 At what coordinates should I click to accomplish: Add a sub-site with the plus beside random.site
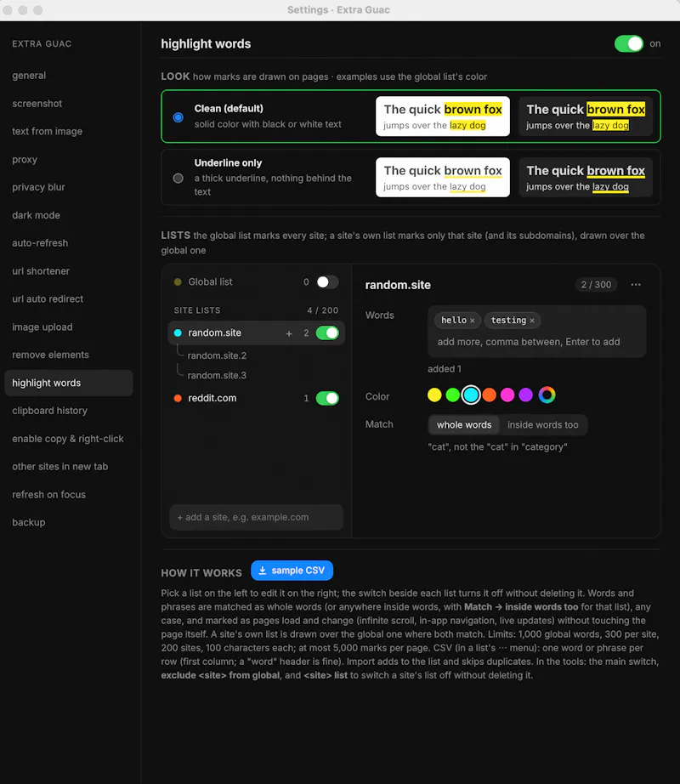click(289, 333)
